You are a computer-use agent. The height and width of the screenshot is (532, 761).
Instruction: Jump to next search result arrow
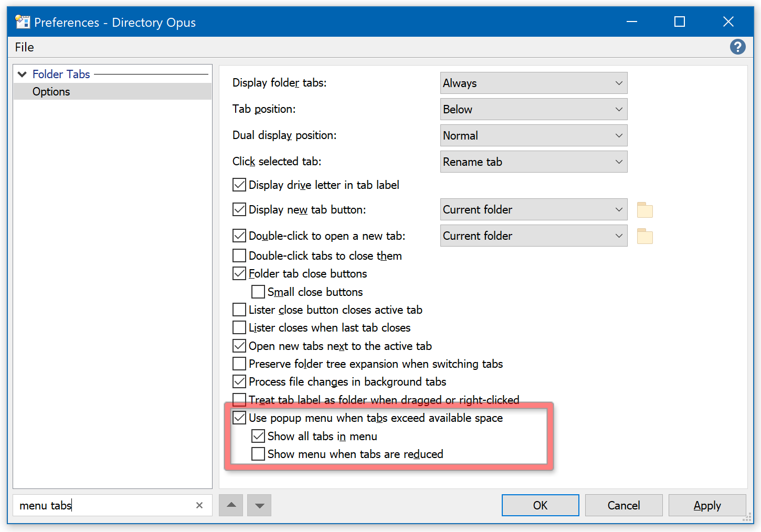pos(259,505)
